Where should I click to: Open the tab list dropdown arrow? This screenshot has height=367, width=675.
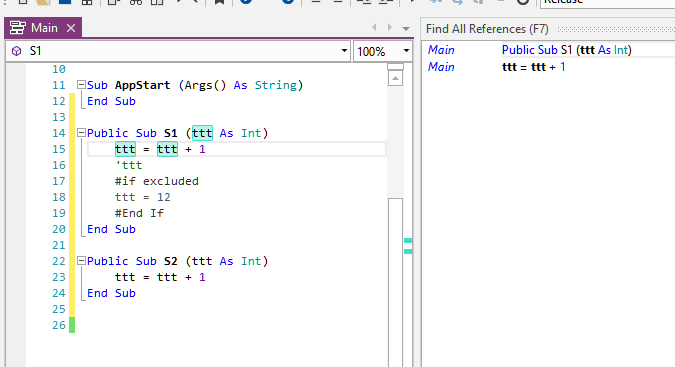pos(406,28)
